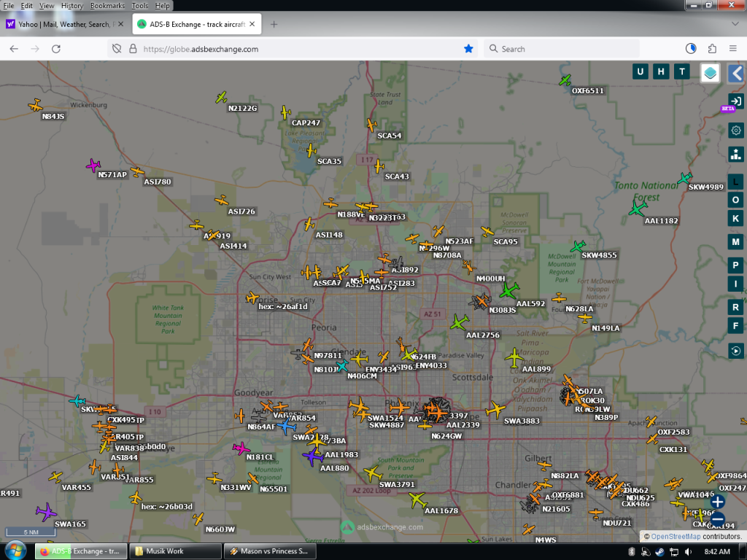Toggle the I map button
Image resolution: width=747 pixels, height=560 pixels.
point(735,284)
